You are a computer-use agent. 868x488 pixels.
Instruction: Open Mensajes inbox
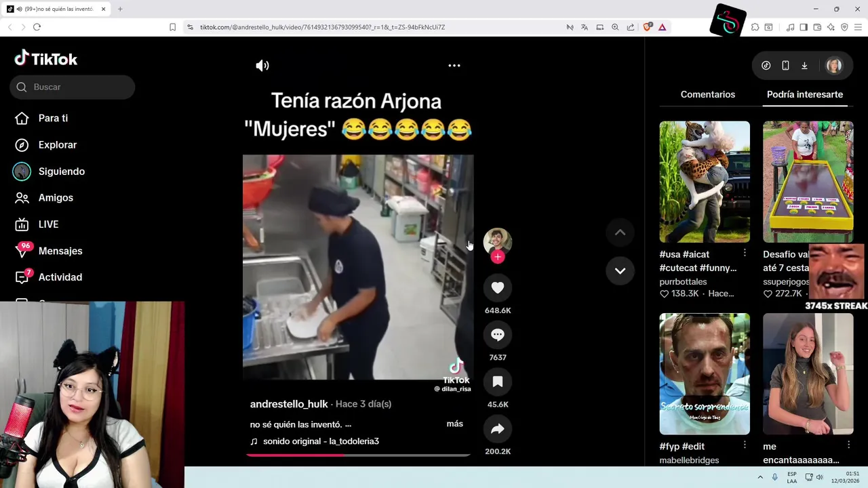[x=60, y=251]
